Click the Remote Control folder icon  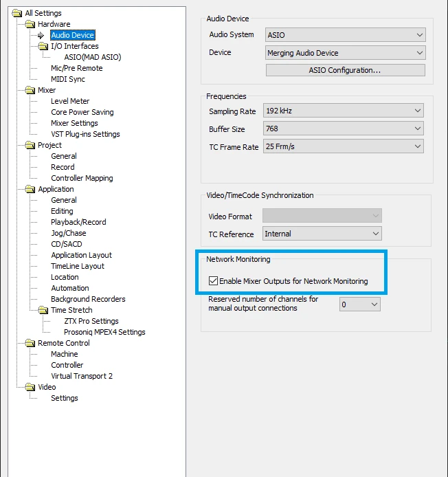(30, 343)
